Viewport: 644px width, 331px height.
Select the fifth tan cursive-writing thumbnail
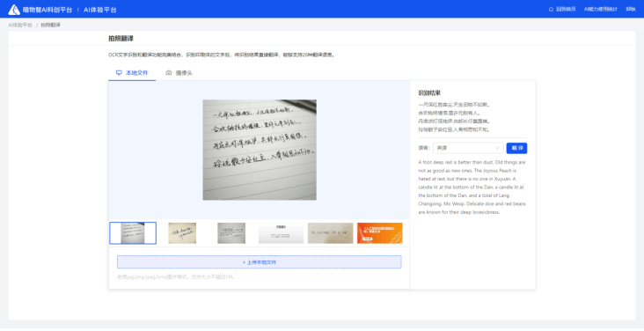tap(330, 233)
